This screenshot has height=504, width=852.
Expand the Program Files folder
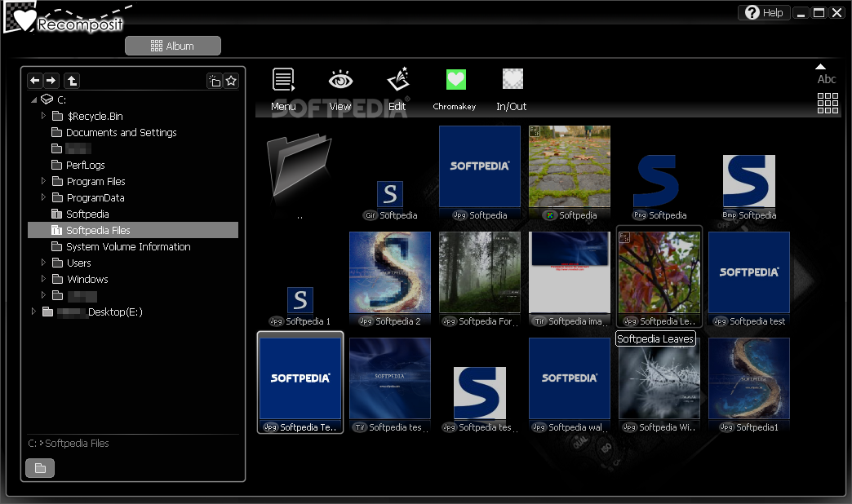pos(43,181)
